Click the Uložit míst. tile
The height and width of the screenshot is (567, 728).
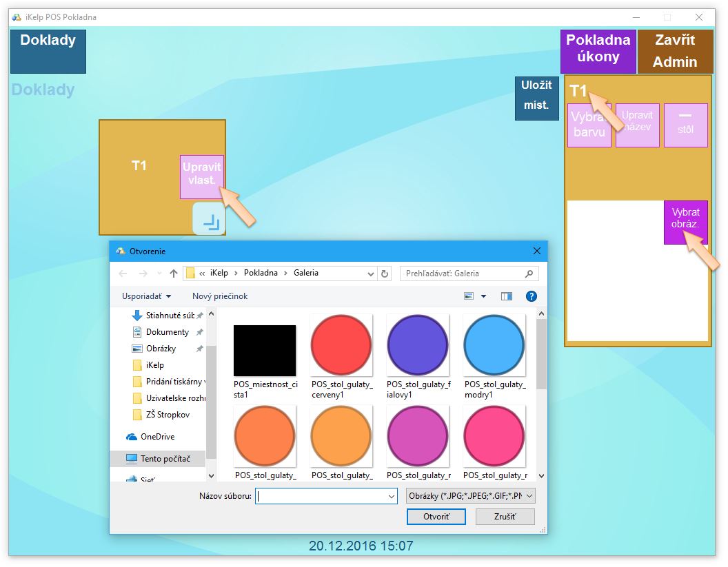point(536,98)
